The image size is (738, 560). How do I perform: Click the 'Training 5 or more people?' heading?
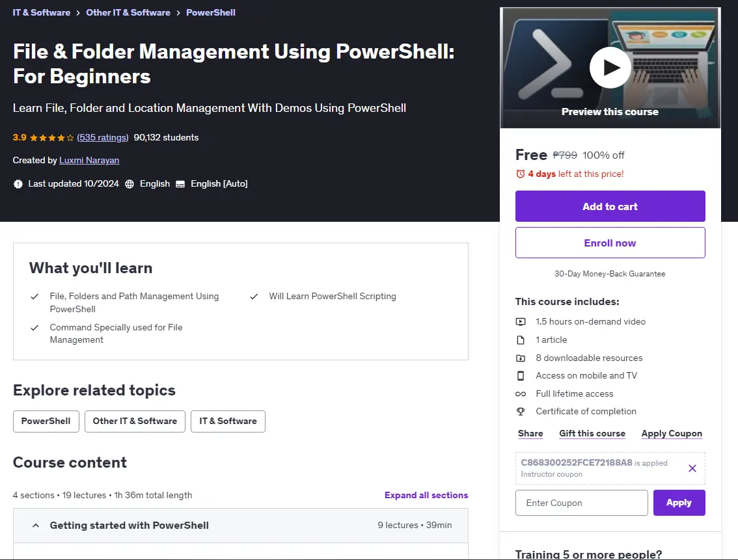click(x=588, y=554)
